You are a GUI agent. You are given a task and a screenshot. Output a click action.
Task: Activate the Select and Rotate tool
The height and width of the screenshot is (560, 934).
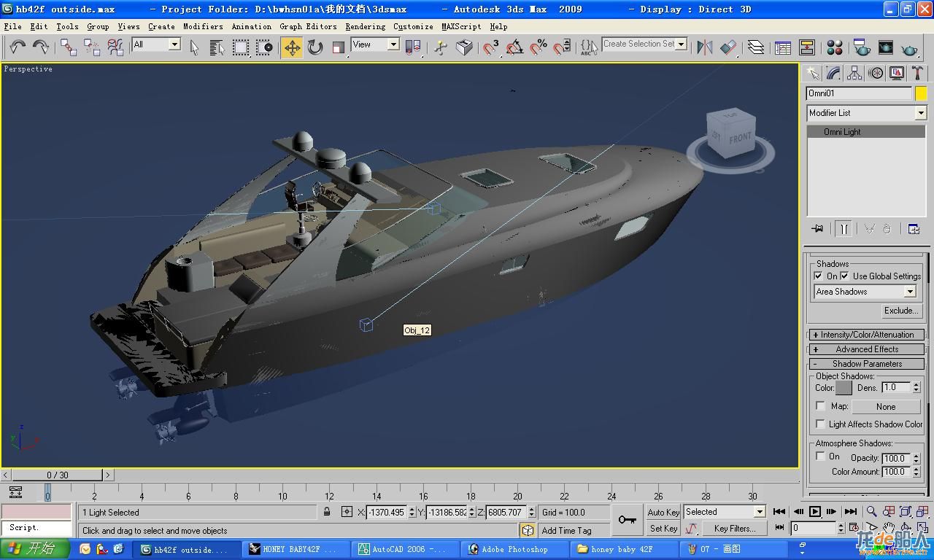pyautogui.click(x=315, y=47)
